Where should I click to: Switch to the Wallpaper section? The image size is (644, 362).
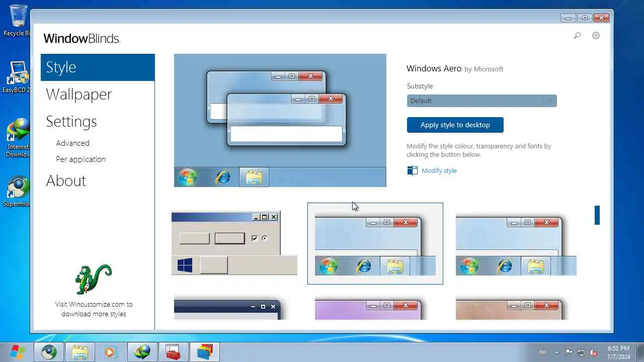(78, 95)
